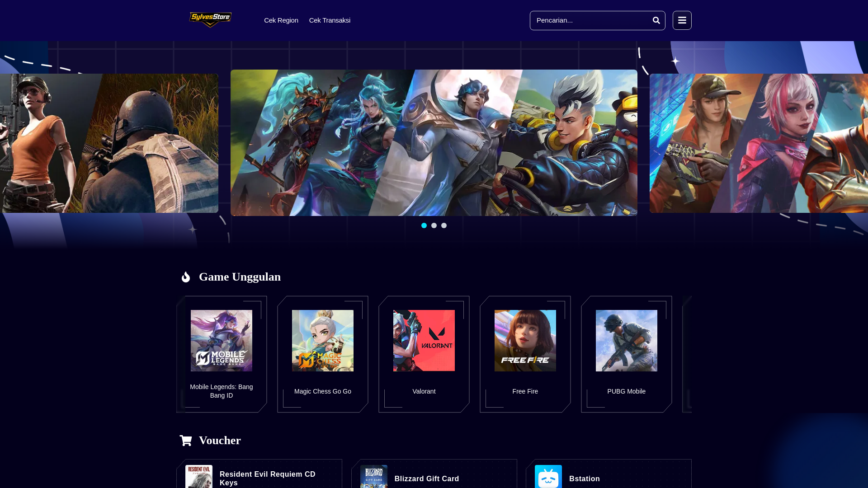Show the third carousel slide dot
Image resolution: width=868 pixels, height=488 pixels.
point(444,225)
